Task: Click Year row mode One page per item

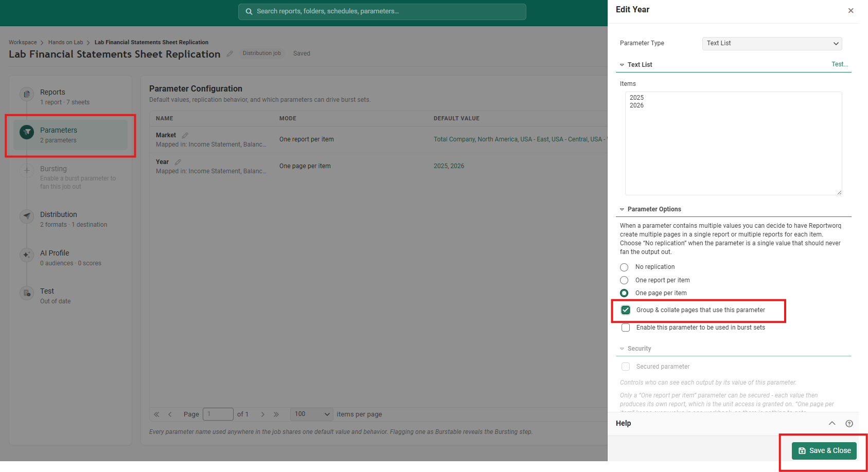Action: click(x=305, y=166)
